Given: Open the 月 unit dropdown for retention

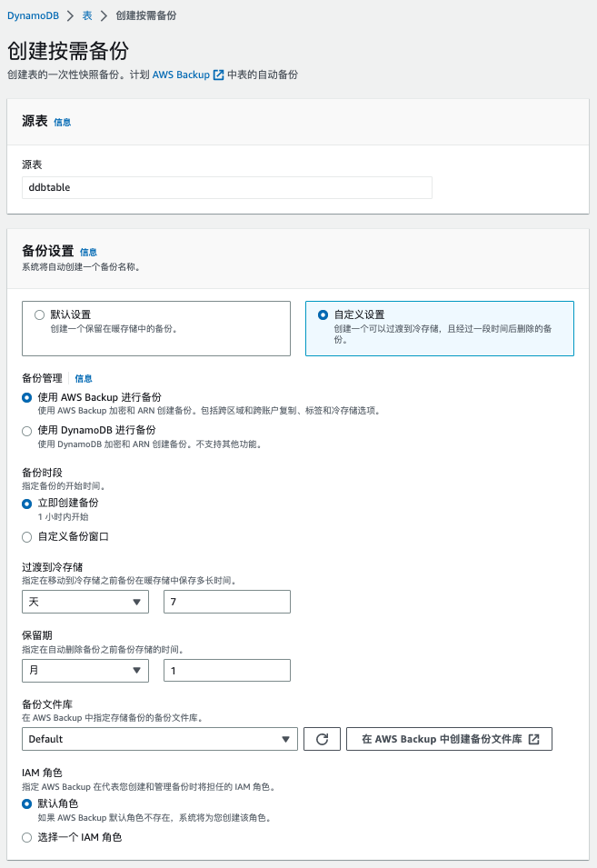Looking at the screenshot, I should click(85, 671).
